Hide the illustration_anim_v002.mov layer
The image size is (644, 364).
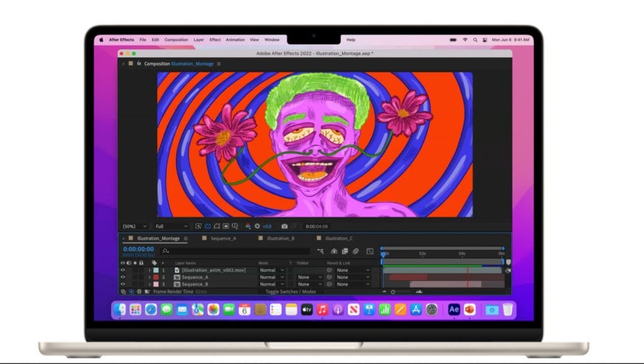123,270
